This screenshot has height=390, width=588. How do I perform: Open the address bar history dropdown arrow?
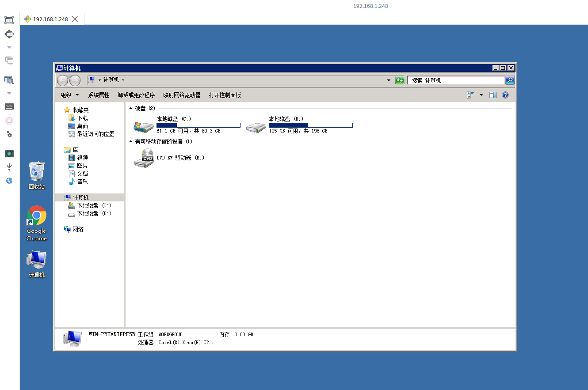[389, 80]
